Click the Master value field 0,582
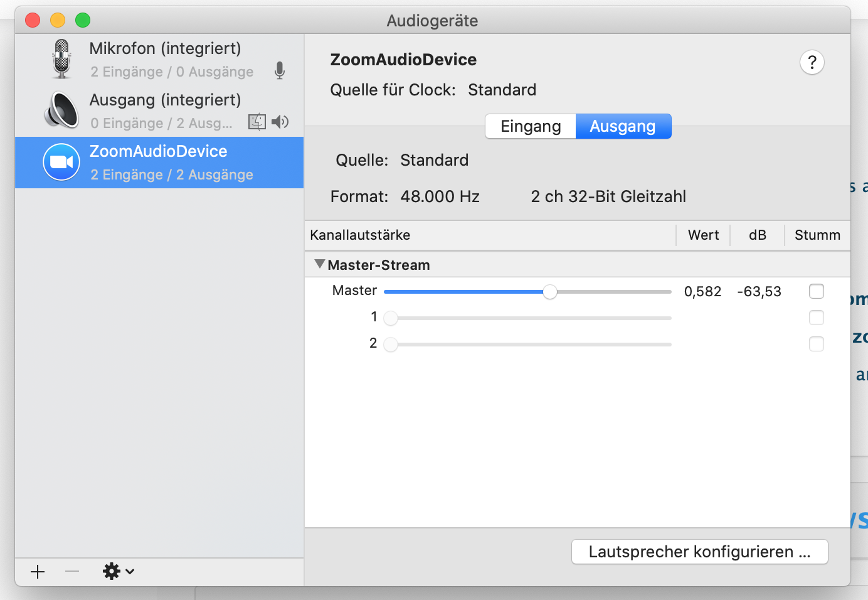 702,292
